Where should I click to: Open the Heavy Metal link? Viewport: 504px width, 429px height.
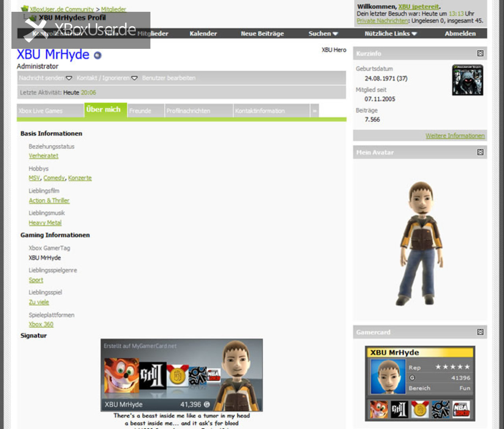(x=45, y=223)
